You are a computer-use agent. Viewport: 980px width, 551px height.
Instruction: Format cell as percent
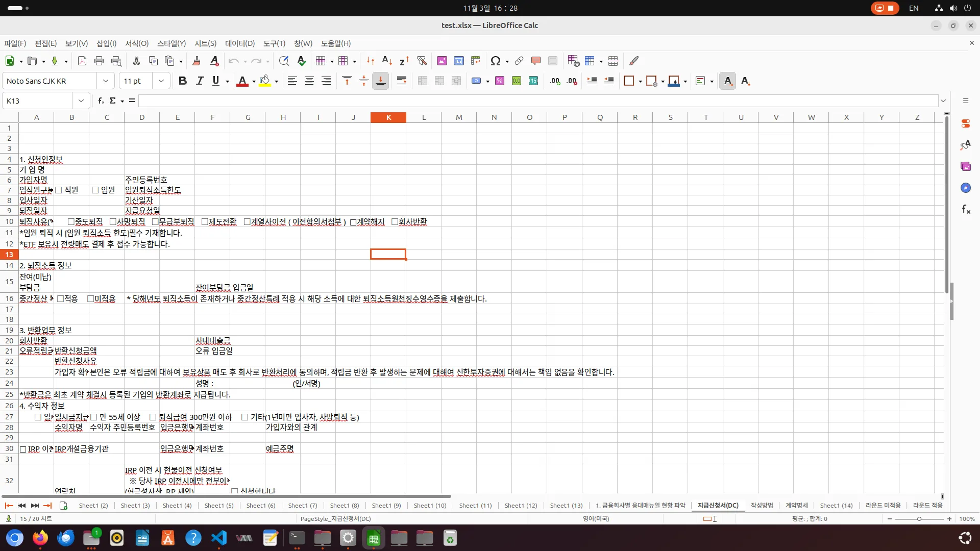[x=500, y=81]
